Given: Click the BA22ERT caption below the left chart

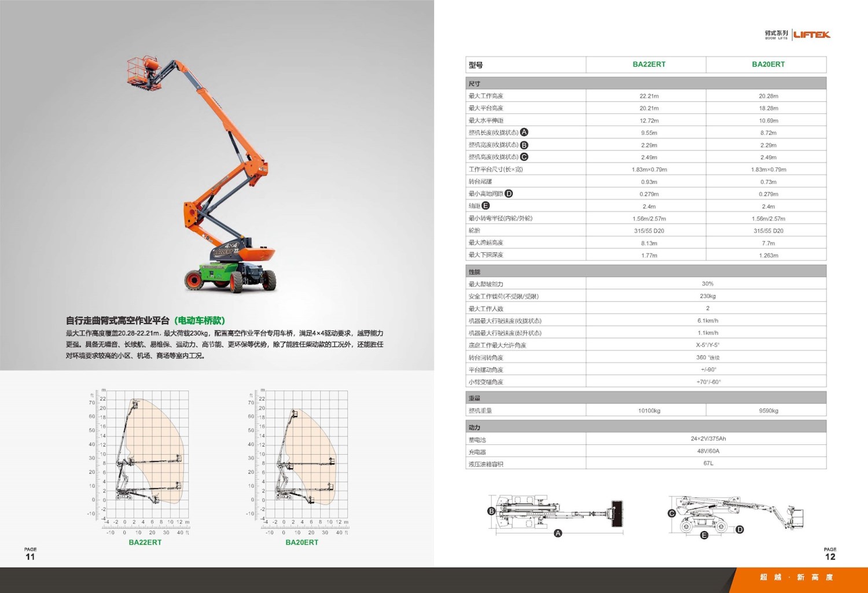Looking at the screenshot, I should [x=145, y=542].
